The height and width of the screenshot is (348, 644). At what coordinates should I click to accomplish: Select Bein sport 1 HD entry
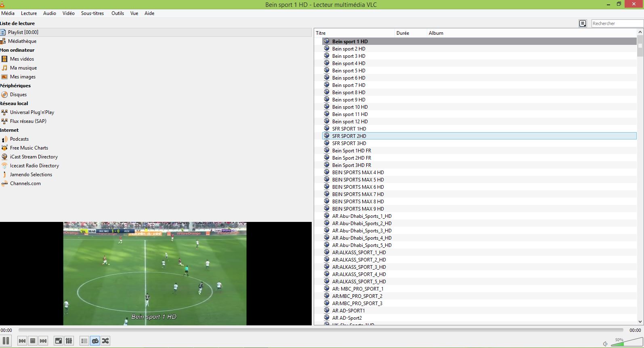click(479, 42)
